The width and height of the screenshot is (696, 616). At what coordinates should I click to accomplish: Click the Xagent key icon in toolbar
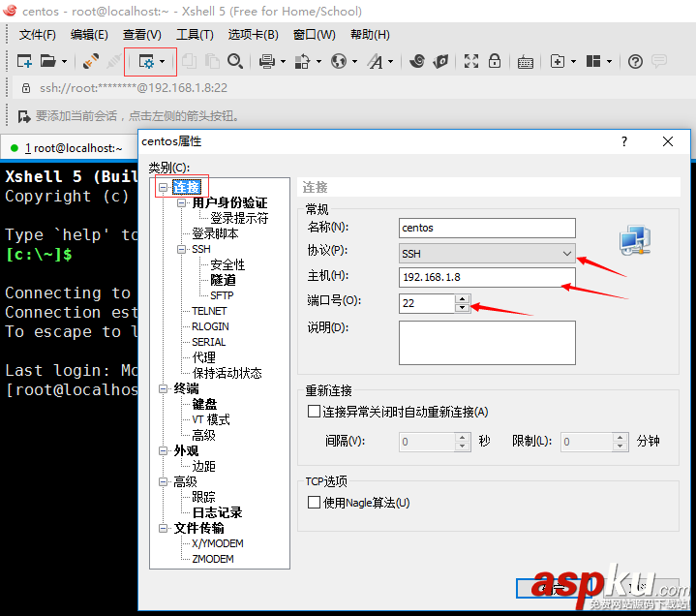440,61
